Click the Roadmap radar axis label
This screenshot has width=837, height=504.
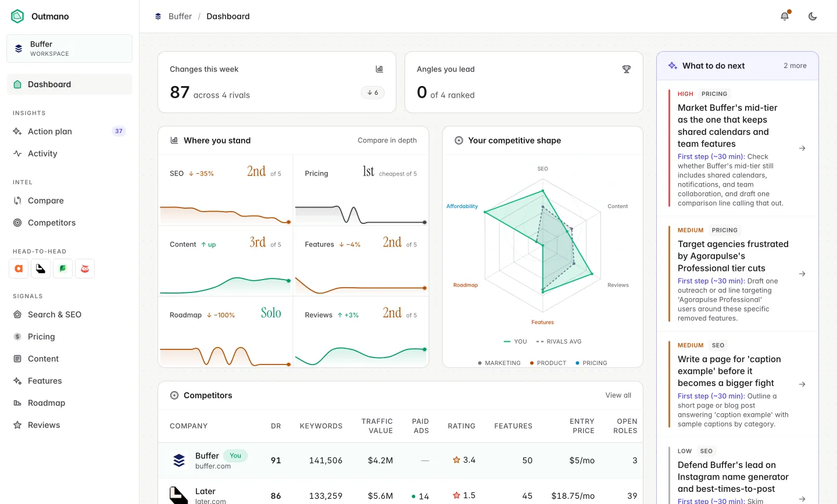466,285
